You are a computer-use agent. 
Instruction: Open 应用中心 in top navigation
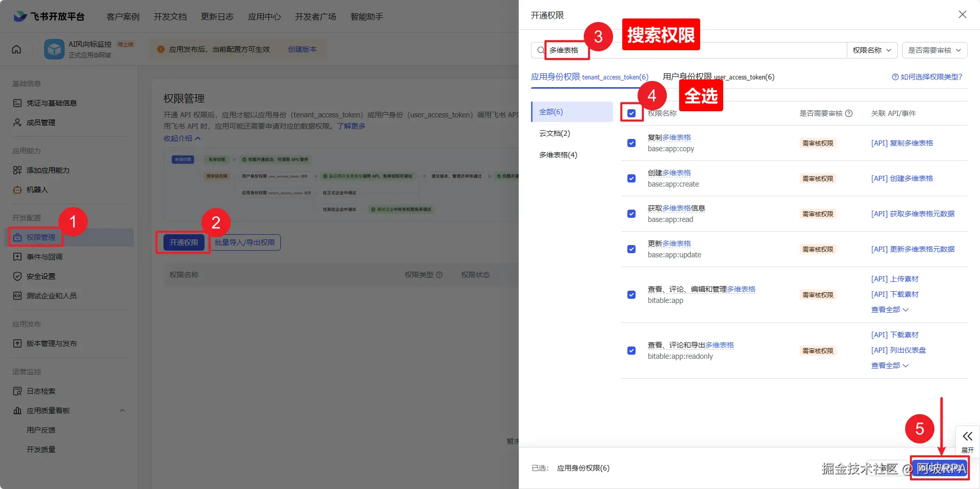coord(264,17)
